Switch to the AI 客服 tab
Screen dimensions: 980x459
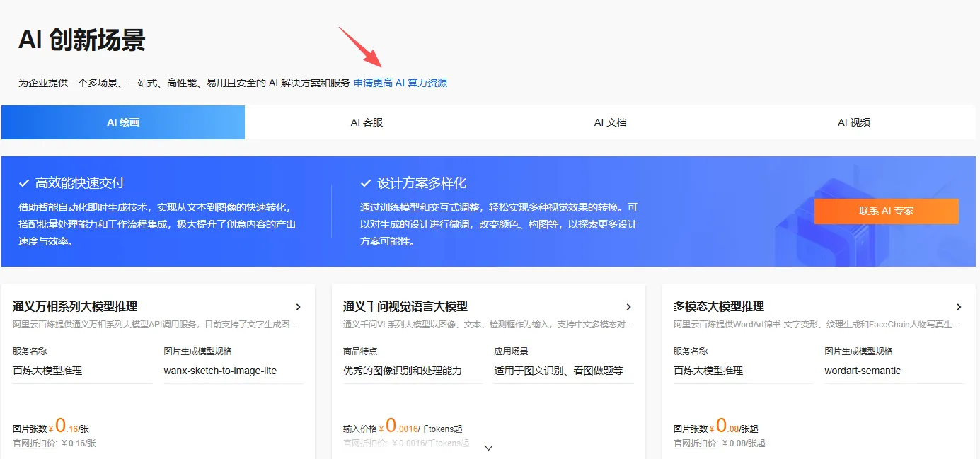coord(367,122)
